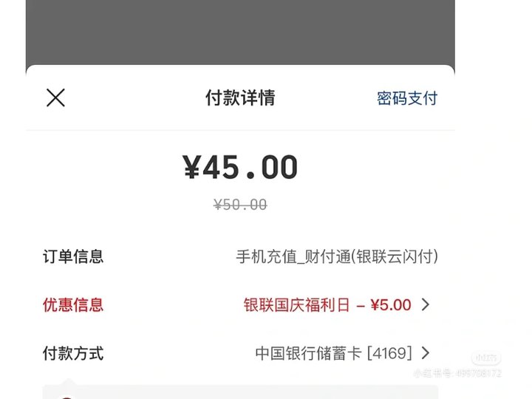The width and height of the screenshot is (532, 399).
Task: Tap the 付款方式 label
Action: (x=73, y=353)
